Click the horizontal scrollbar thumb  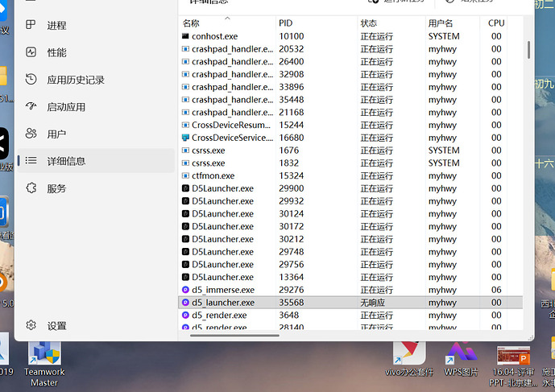coord(234,336)
